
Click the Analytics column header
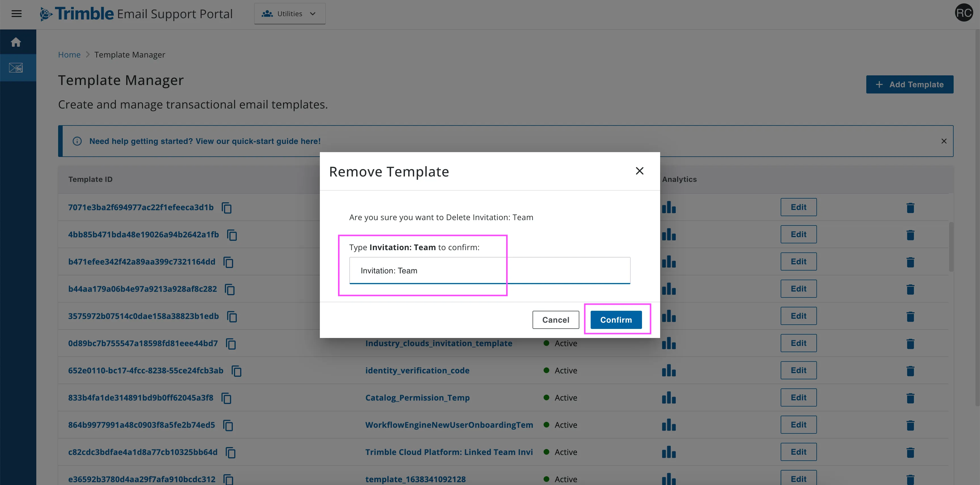679,179
